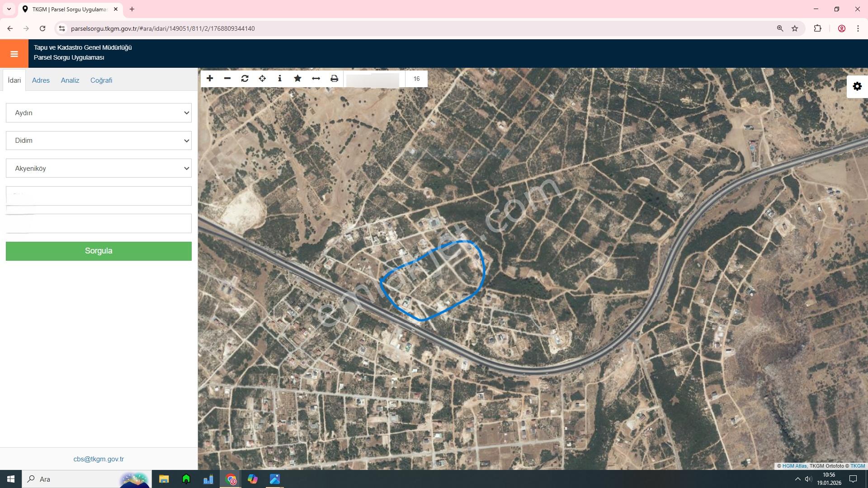Zoom out with the minus map tool

click(x=227, y=79)
